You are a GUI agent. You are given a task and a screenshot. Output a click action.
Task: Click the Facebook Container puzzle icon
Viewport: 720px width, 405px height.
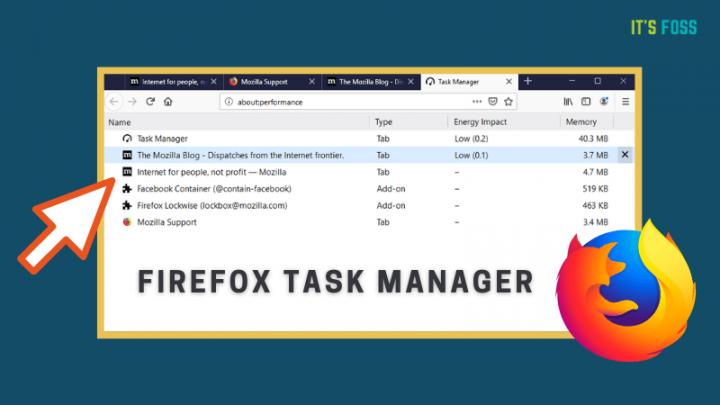click(x=127, y=188)
